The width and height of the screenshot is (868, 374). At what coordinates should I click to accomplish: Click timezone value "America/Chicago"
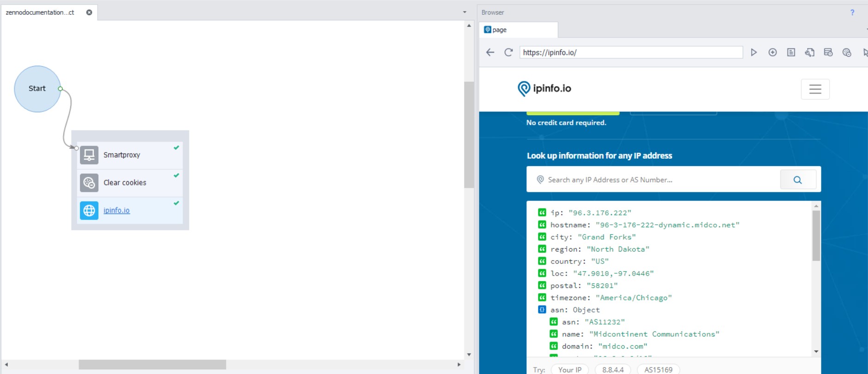coord(634,297)
